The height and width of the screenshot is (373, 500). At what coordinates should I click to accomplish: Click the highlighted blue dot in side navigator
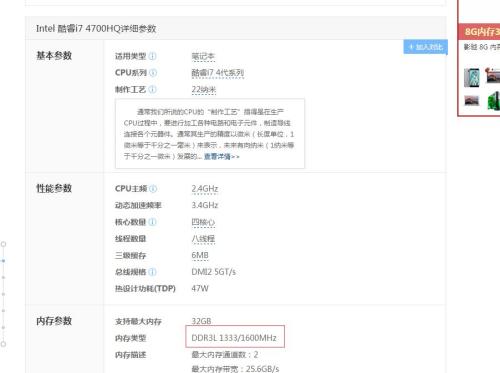pyautogui.click(x=3, y=261)
